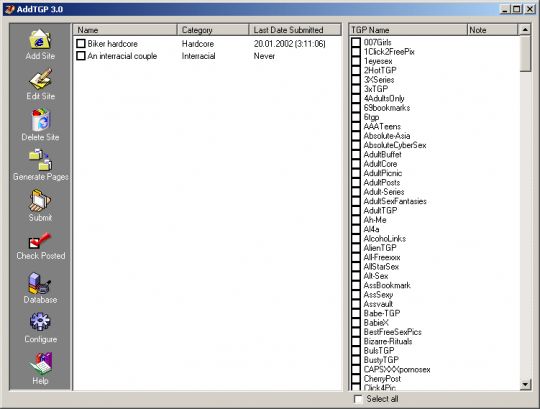The width and height of the screenshot is (540, 409).
Task: Select the BestFreeSexPics list entry
Action: point(393,332)
